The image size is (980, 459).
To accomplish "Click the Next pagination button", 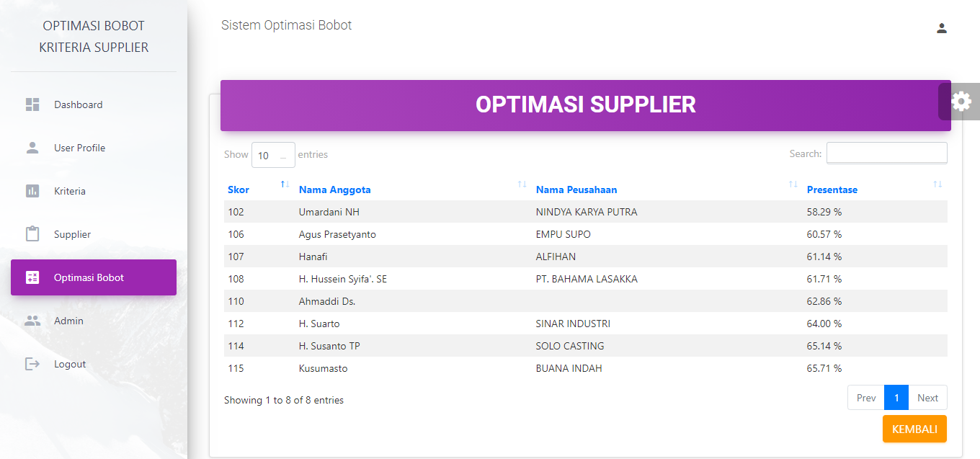I will (x=927, y=398).
